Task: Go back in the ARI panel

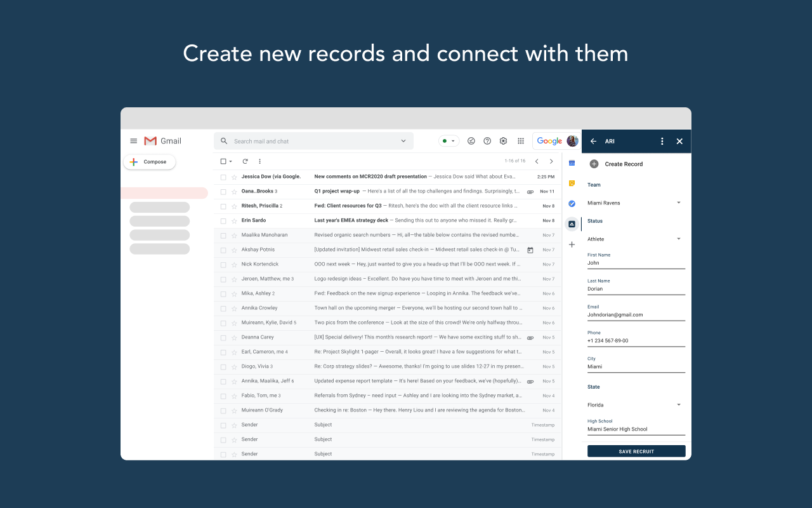Action: [x=593, y=142]
